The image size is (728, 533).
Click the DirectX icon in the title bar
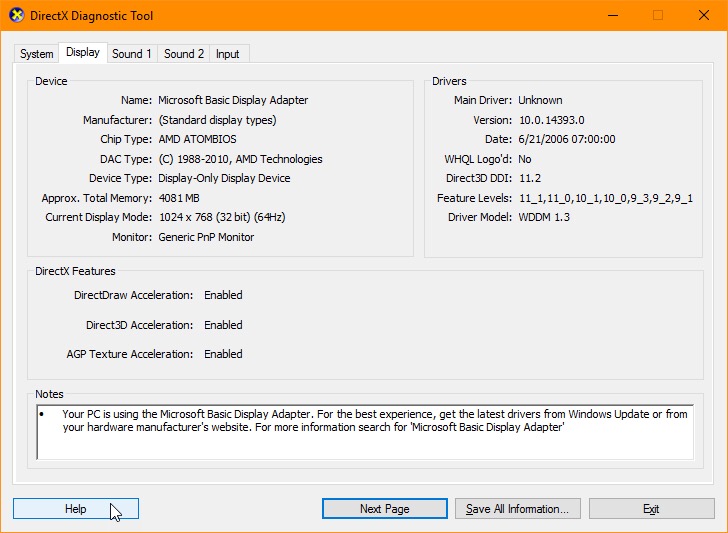coord(16,15)
